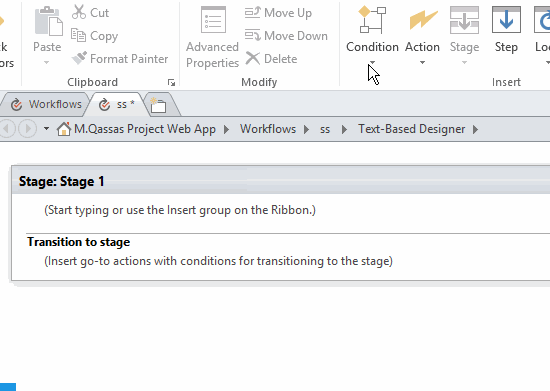
Task: Click the Loop insert icon
Action: coord(542,20)
